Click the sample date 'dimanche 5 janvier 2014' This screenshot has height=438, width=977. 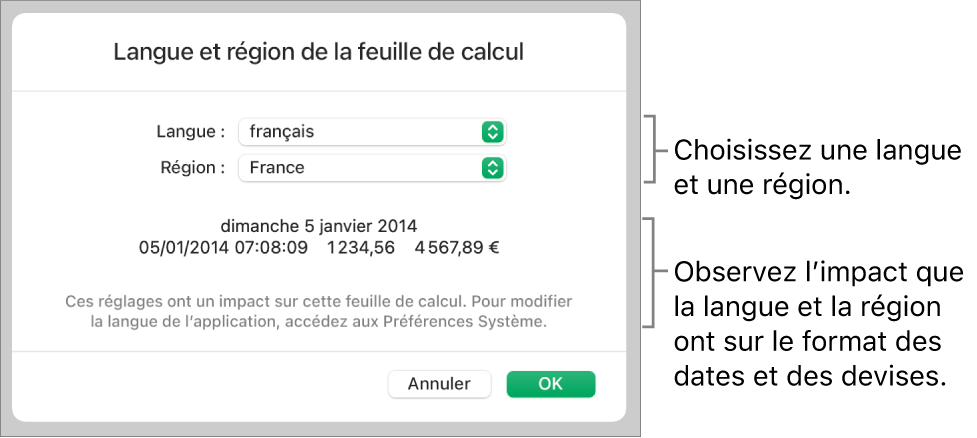tap(319, 224)
